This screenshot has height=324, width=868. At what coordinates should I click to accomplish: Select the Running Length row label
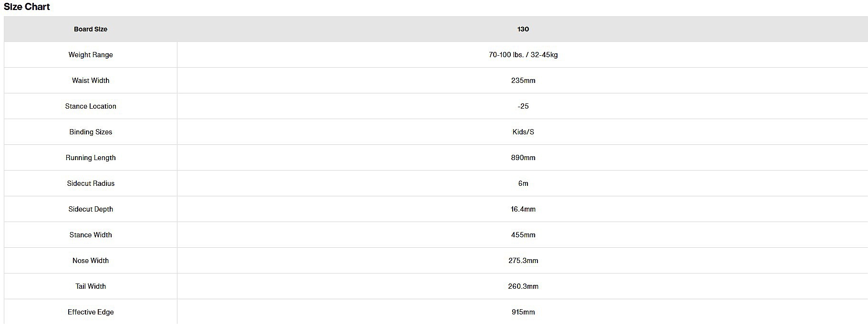click(x=91, y=158)
